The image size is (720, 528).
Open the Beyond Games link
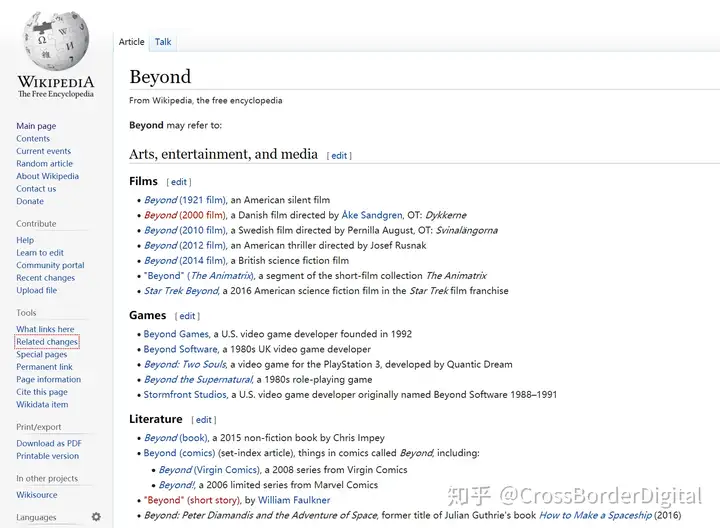pyautogui.click(x=176, y=334)
